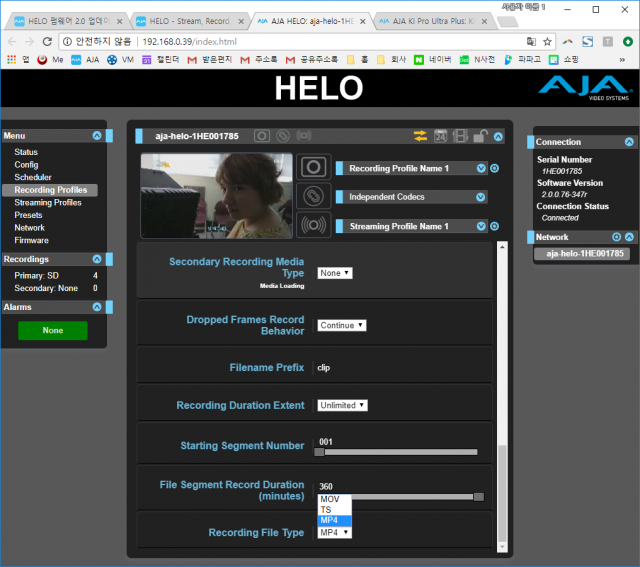Click the settings panel vertical scrollbar
Screen dimensions: 640x567
click(502, 492)
